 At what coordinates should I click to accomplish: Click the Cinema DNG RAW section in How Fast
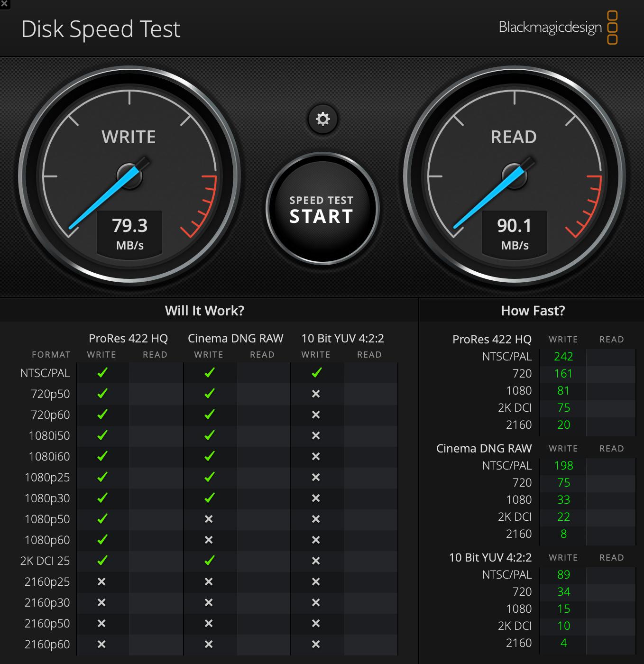(483, 448)
